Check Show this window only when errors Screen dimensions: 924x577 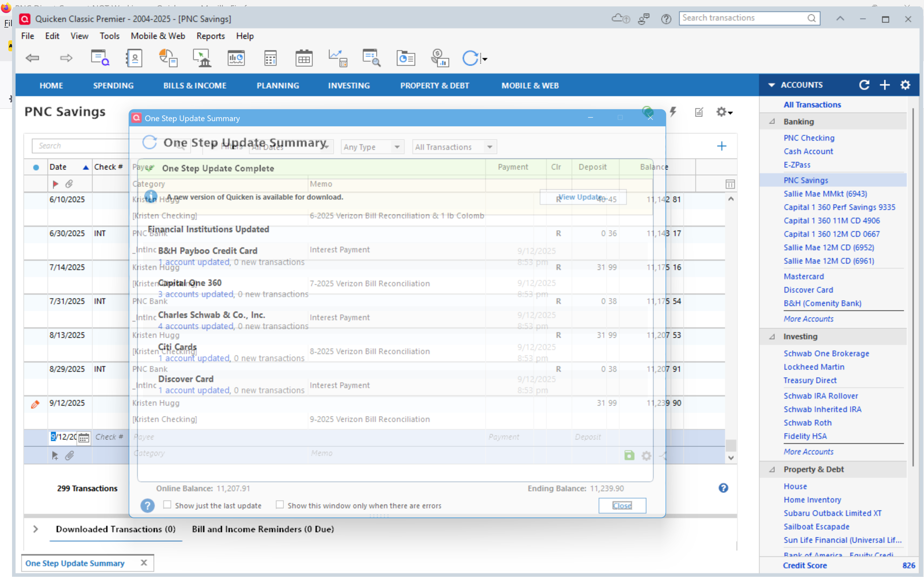(280, 505)
